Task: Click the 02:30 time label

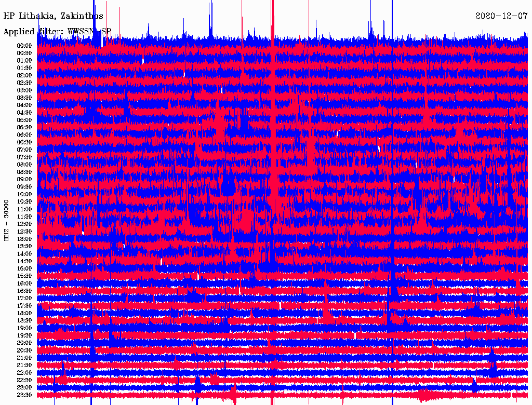Action: tap(24, 83)
